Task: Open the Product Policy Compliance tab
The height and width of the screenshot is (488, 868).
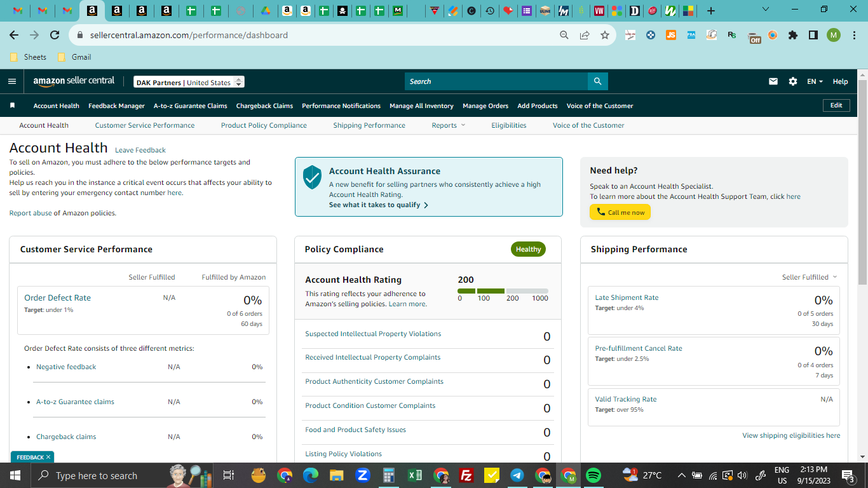Action: [x=264, y=125]
